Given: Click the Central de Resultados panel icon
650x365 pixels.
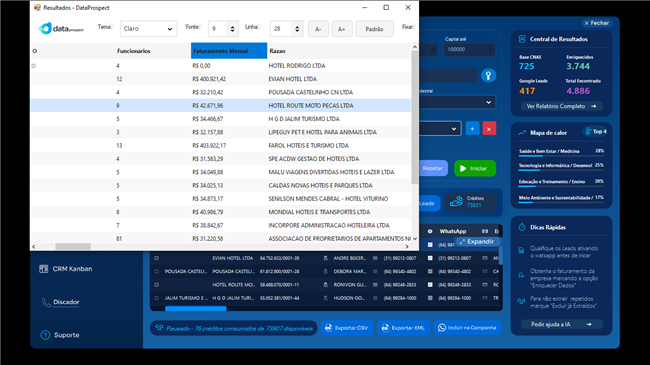Looking at the screenshot, I should [x=522, y=39].
